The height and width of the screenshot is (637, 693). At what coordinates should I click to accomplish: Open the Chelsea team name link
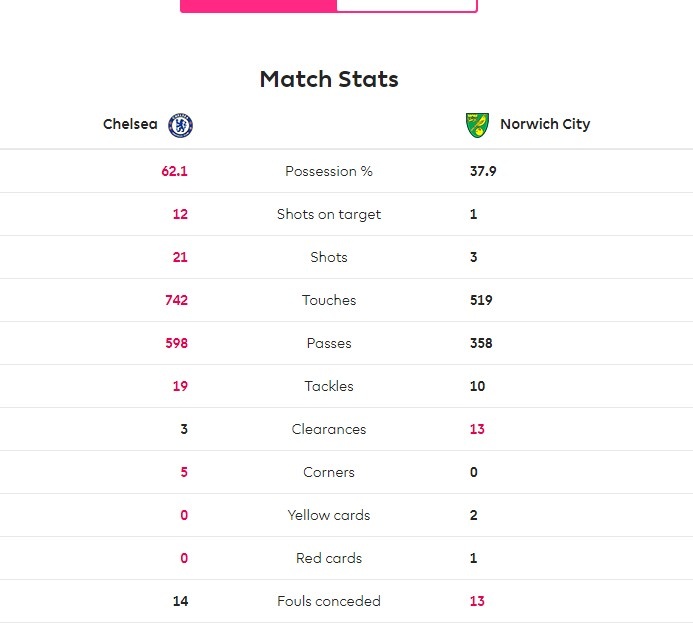pos(130,125)
